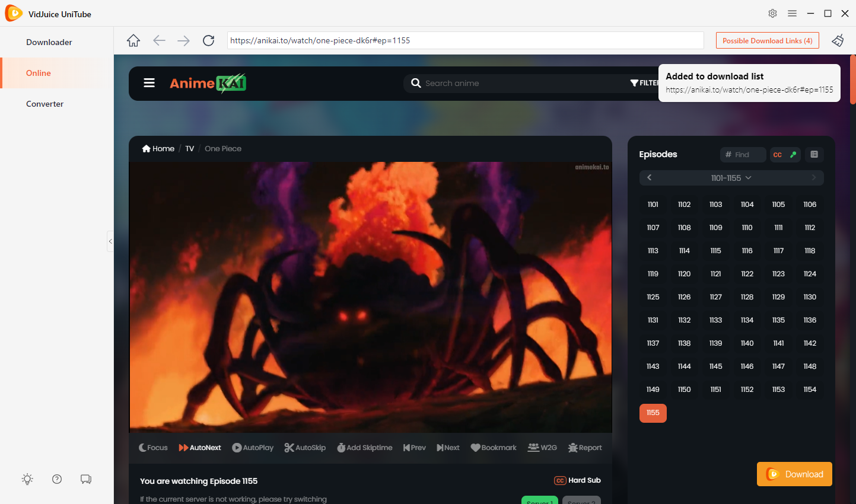Screen dimensions: 856x504
Task: Play next episode with Next
Action: [448, 448]
